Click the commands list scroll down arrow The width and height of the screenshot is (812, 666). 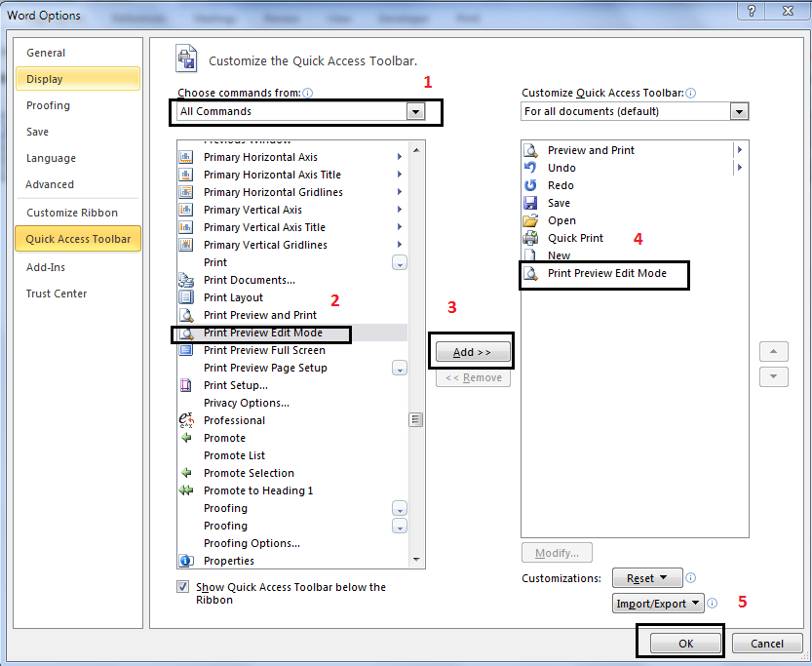[416, 560]
